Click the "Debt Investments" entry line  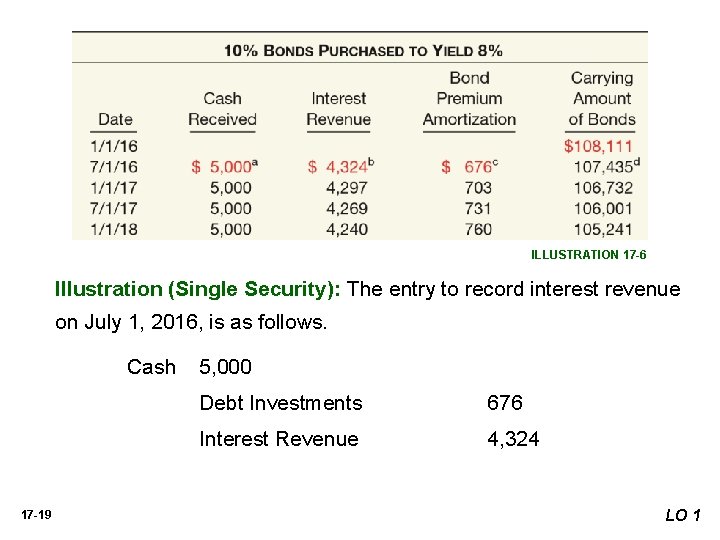point(281,403)
